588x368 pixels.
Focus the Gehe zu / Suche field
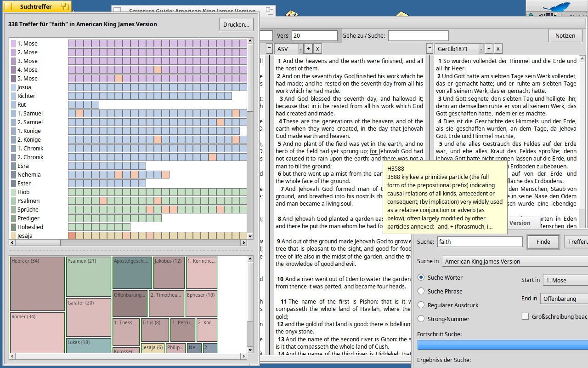tap(418, 35)
